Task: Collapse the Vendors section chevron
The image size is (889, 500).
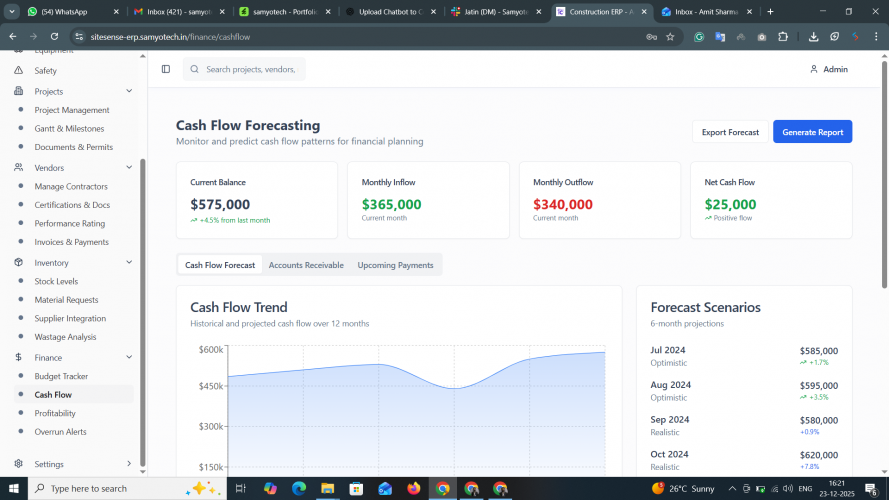Action: [x=129, y=168]
